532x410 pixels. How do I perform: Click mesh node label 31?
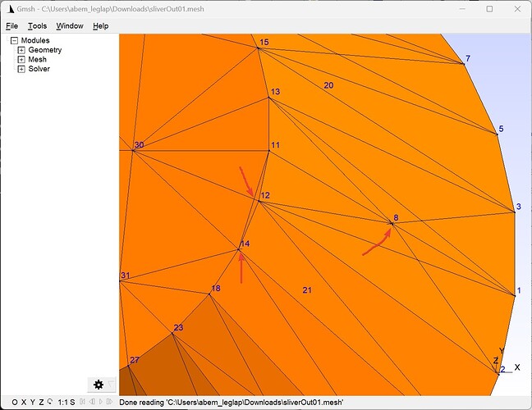click(x=126, y=276)
